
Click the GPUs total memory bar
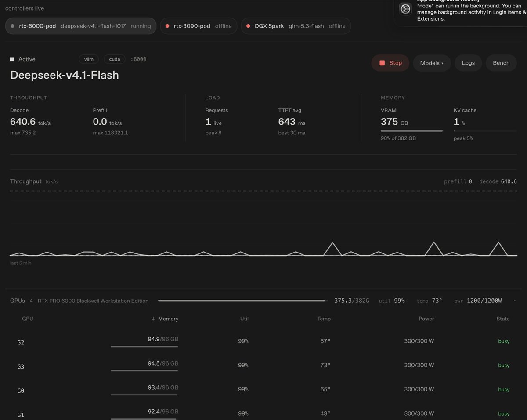coord(243,301)
